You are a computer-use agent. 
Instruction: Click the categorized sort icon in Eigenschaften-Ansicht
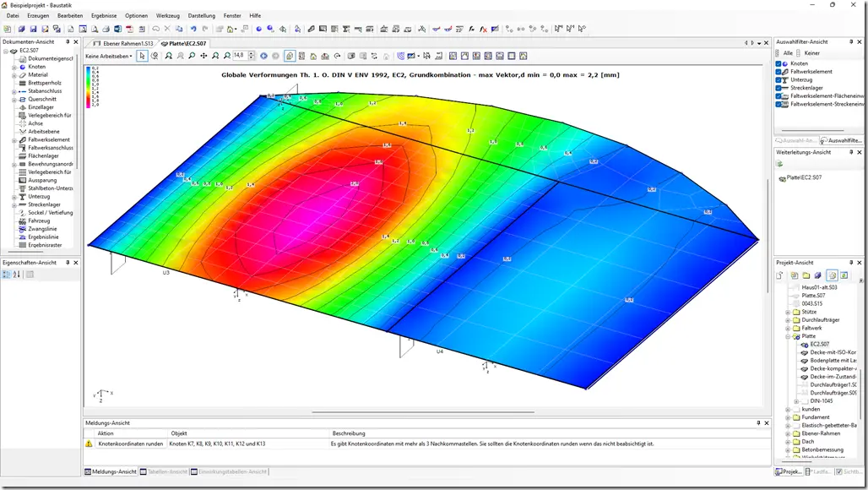[7, 274]
